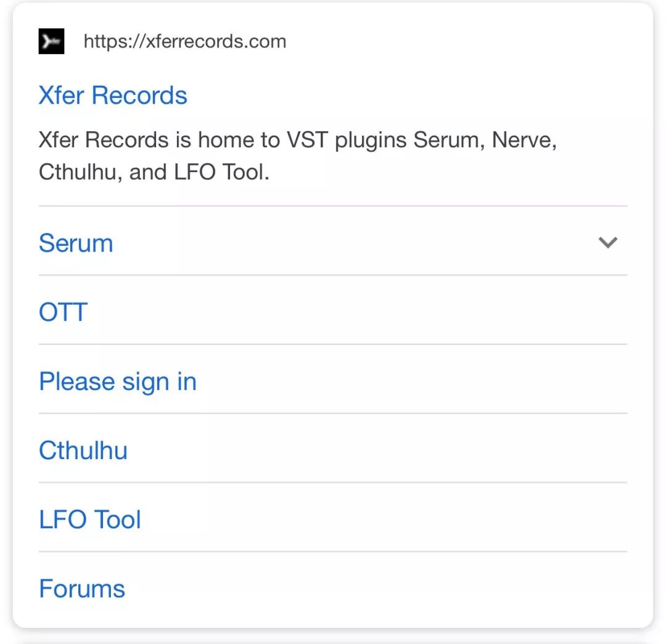Expand the Serum row chevron
Viewport: 666px width, 644px height.
607,242
